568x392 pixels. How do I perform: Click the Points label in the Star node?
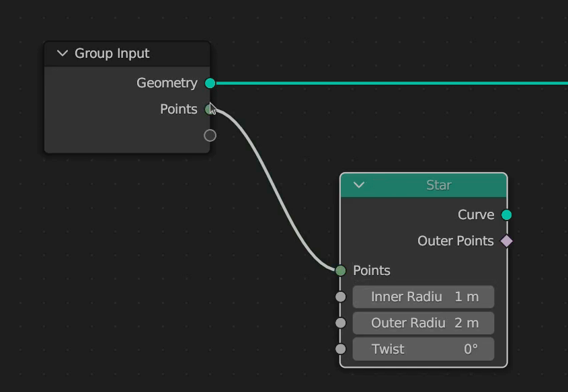pos(372,270)
